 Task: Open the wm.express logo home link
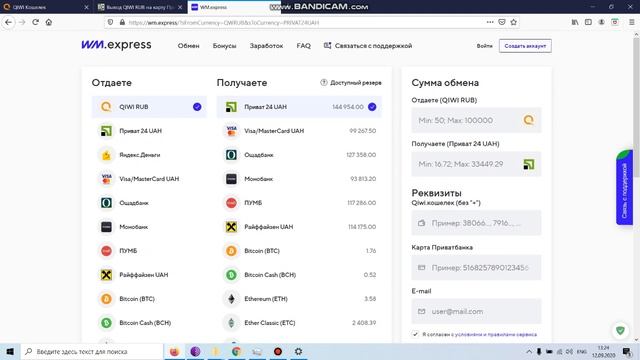(x=116, y=45)
